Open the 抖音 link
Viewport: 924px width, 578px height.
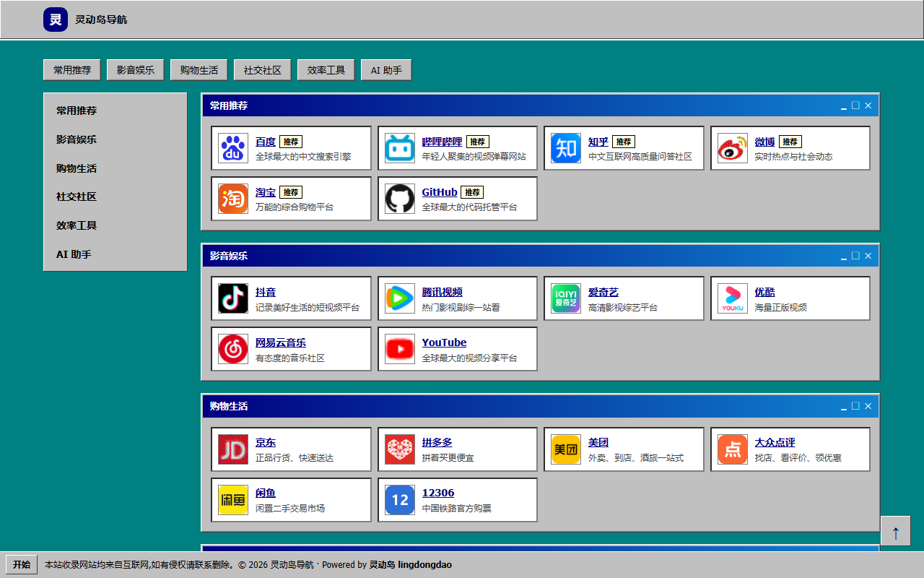[x=266, y=292]
